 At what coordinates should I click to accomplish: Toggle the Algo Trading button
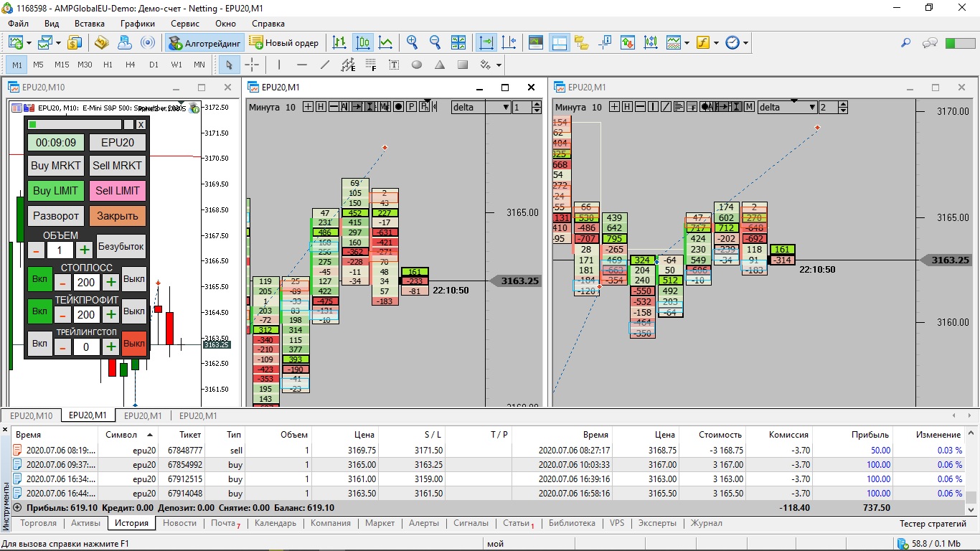[204, 43]
